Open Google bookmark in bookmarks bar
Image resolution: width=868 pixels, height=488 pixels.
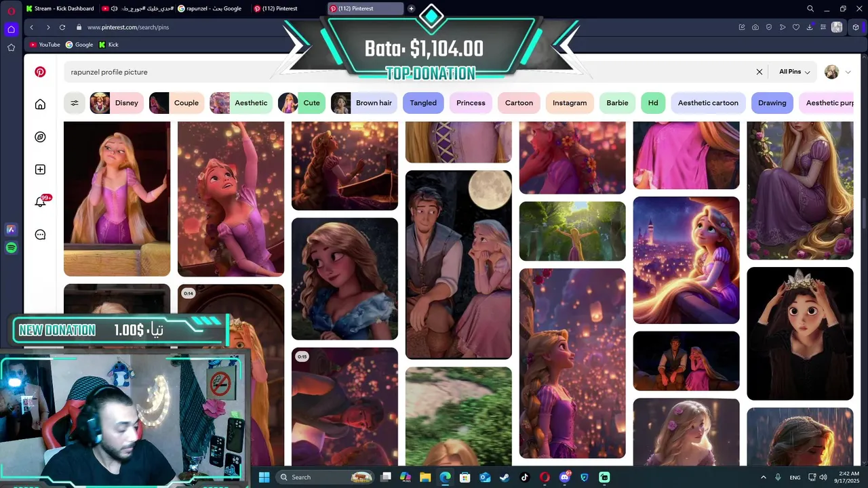click(79, 45)
